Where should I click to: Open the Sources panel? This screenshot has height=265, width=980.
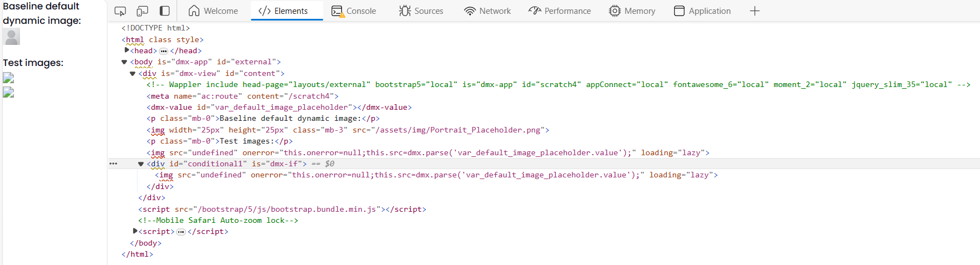tap(421, 11)
